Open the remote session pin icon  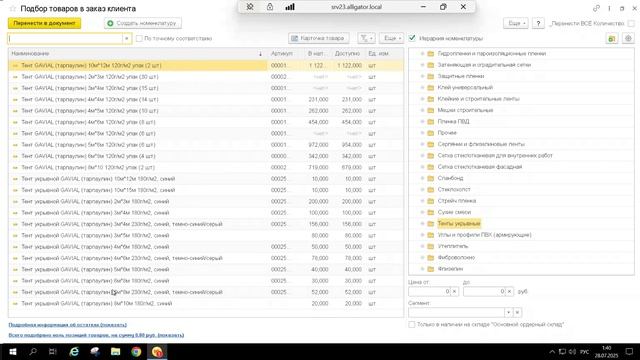pos(250,7)
